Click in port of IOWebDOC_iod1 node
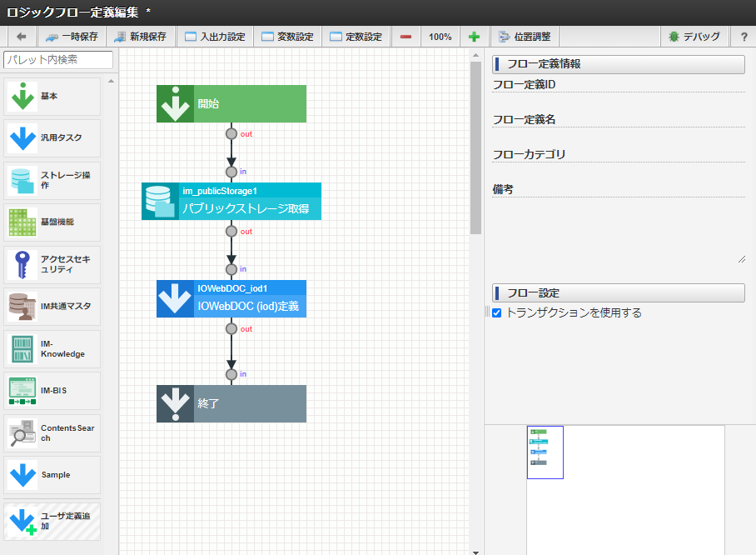 point(231,269)
